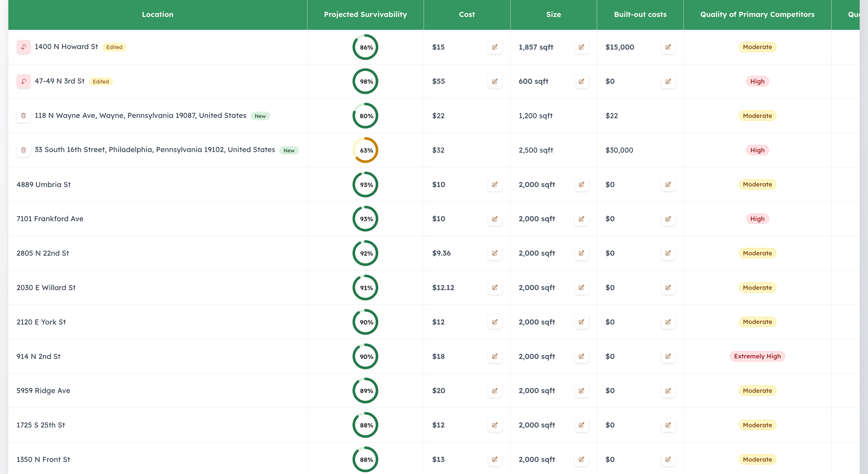Revert edits on 1400 N Howard St
Viewport: 868px width, 474px height.
(23, 47)
